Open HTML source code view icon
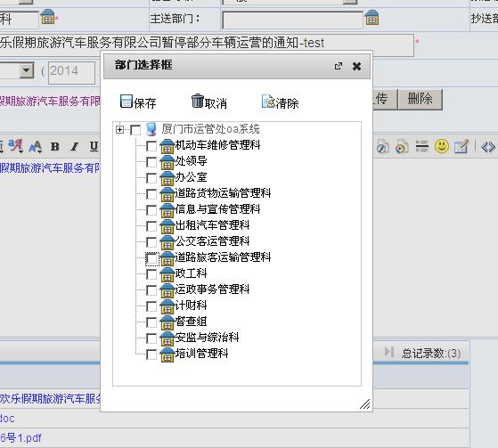 [488, 147]
